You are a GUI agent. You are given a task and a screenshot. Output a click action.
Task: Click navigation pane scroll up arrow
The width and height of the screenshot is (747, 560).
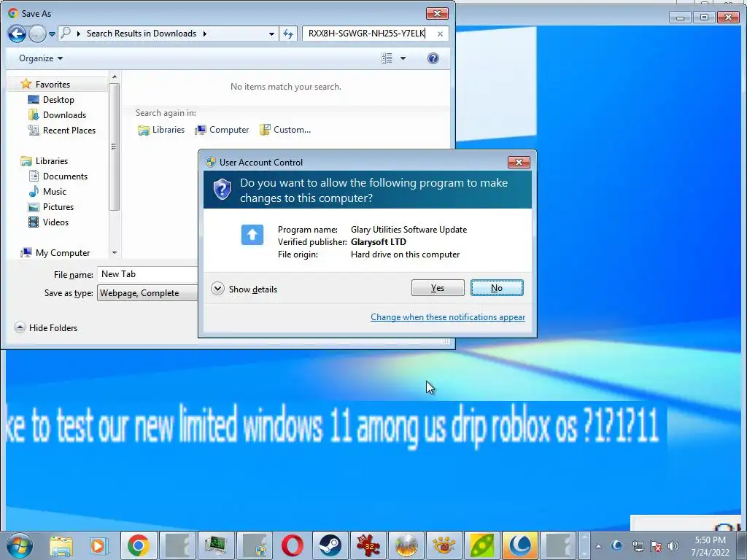115,76
